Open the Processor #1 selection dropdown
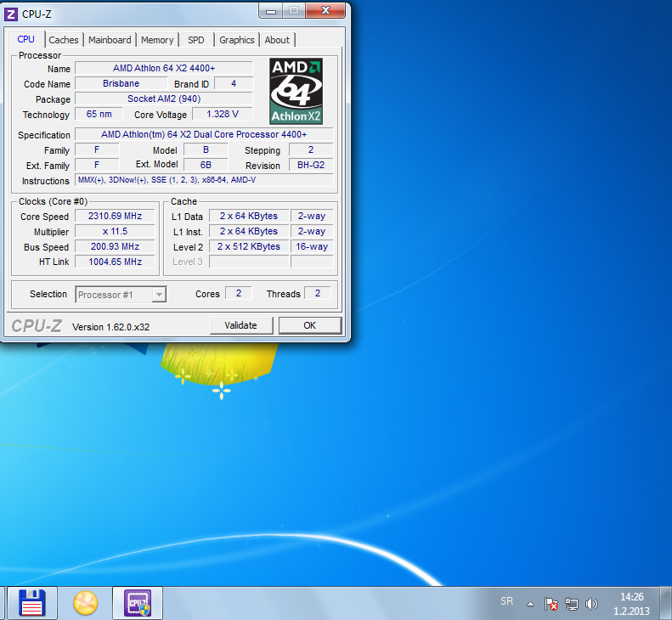The width and height of the screenshot is (672, 620). (121, 295)
